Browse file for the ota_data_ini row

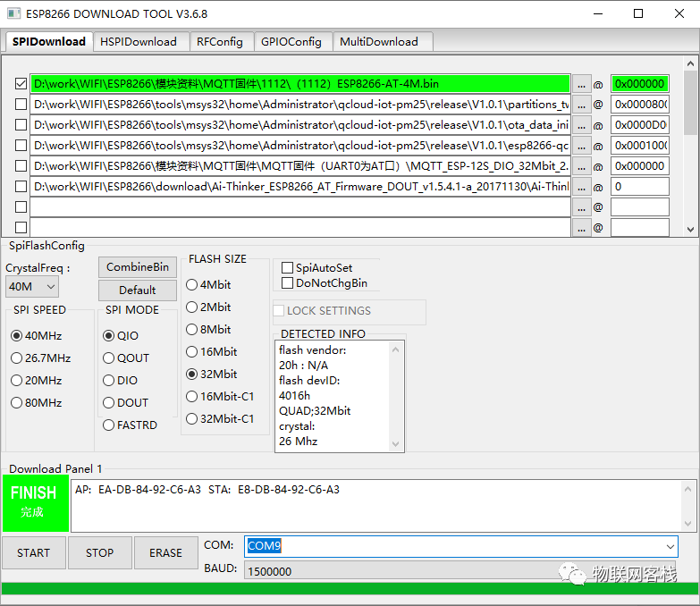tap(581, 125)
